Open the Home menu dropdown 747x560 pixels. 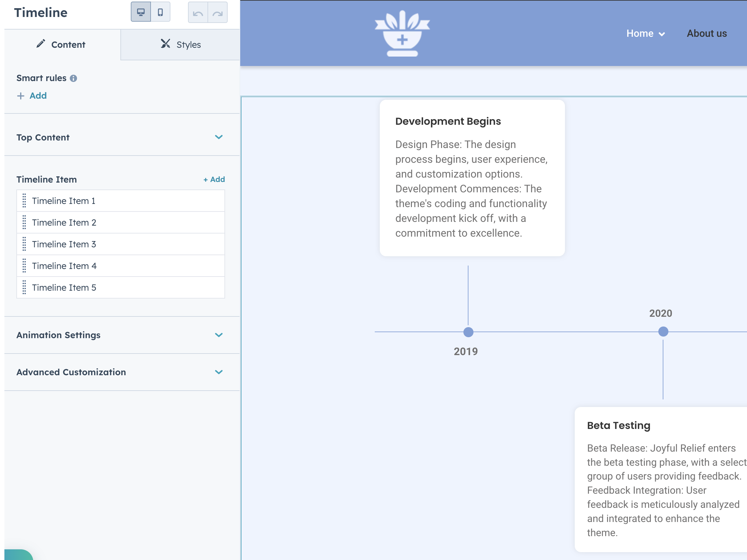(645, 33)
